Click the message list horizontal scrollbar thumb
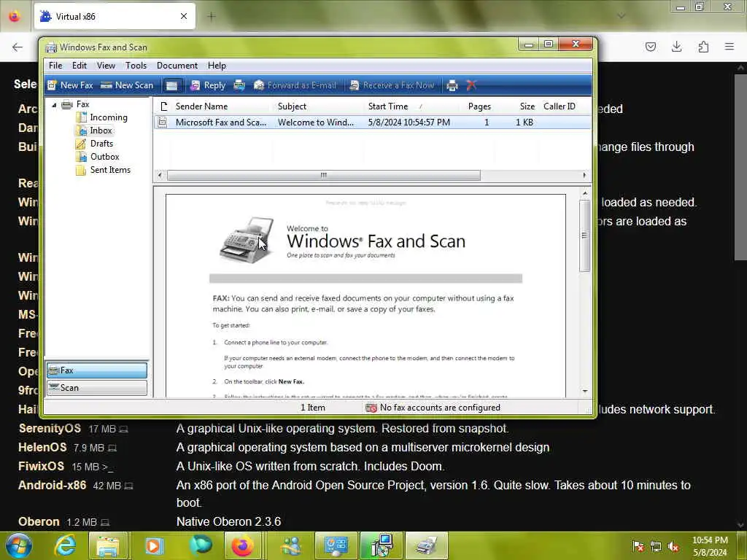The image size is (747, 560). [x=323, y=175]
